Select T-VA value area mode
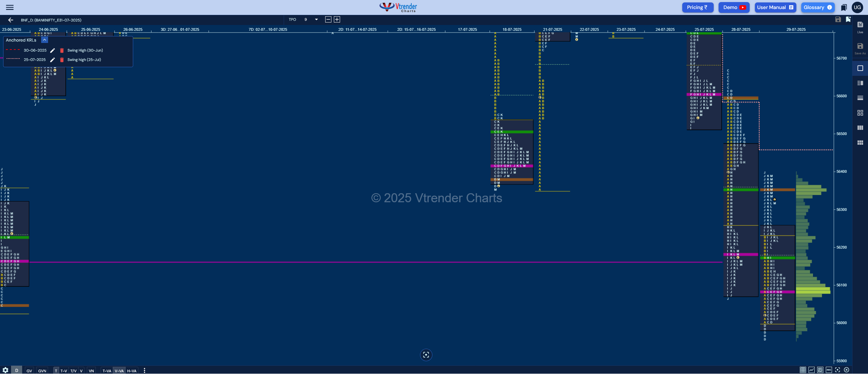This screenshot has height=374, width=868. pyautogui.click(x=107, y=371)
